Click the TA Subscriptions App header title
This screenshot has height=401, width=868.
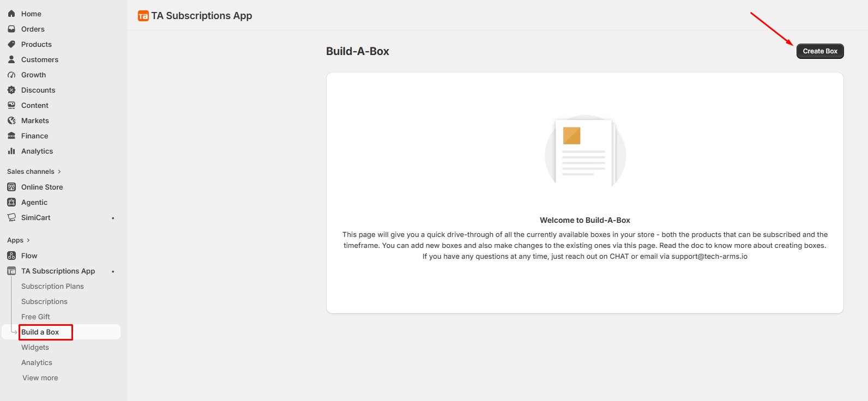[202, 16]
